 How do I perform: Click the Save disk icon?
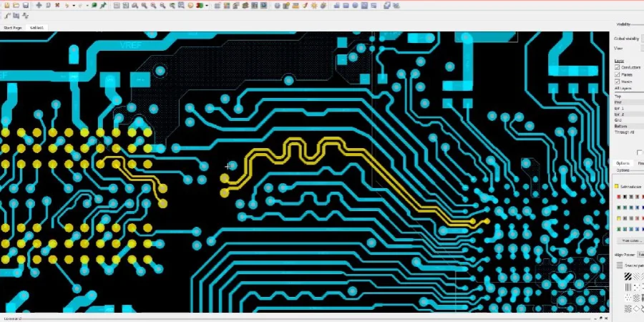click(x=26, y=5)
